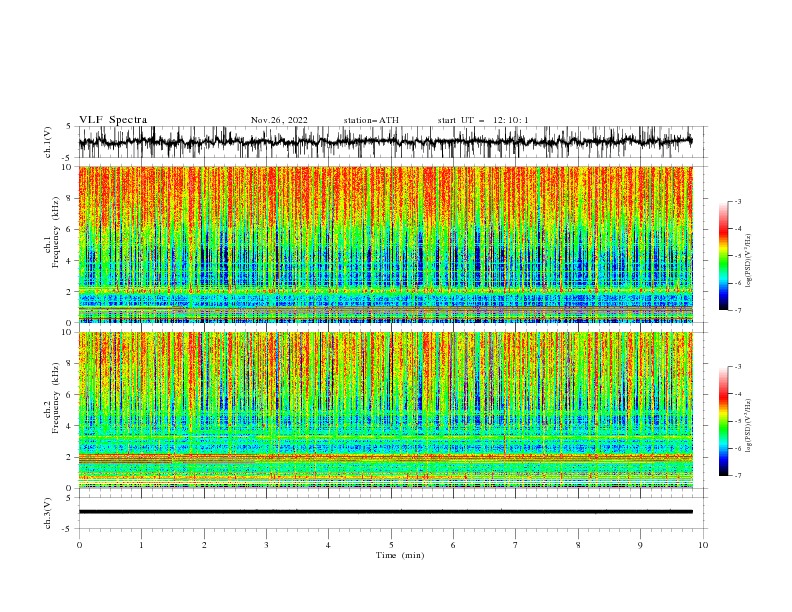Screen dimensions: 792x612
Task: Click the date 'Nov.26, 2022'
Action: click(x=279, y=120)
